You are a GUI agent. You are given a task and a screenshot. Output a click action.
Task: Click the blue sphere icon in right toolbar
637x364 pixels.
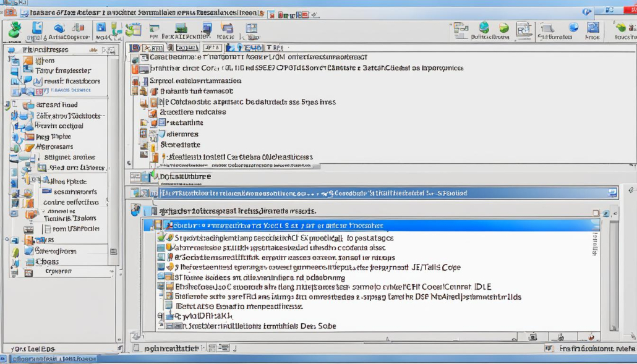tap(574, 28)
